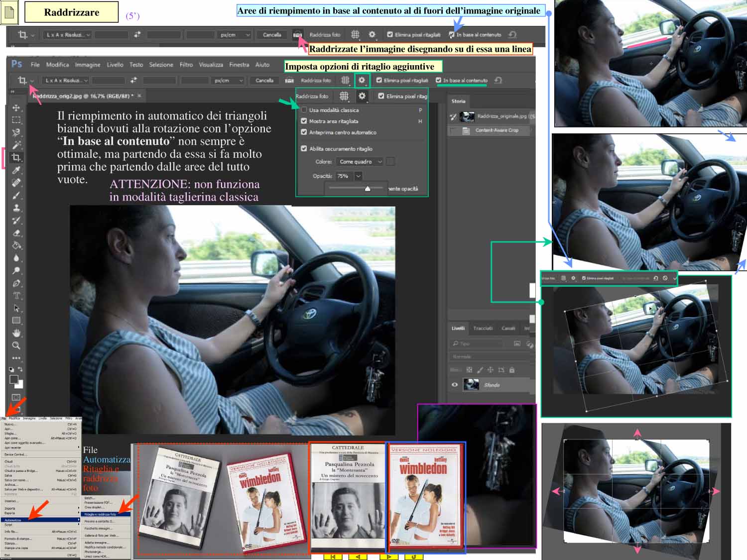Open the Filtro menu
The width and height of the screenshot is (747, 560).
tap(186, 65)
